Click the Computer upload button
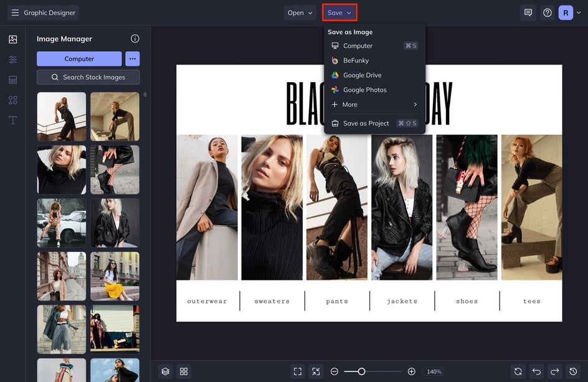The height and width of the screenshot is (382, 588). (x=79, y=59)
